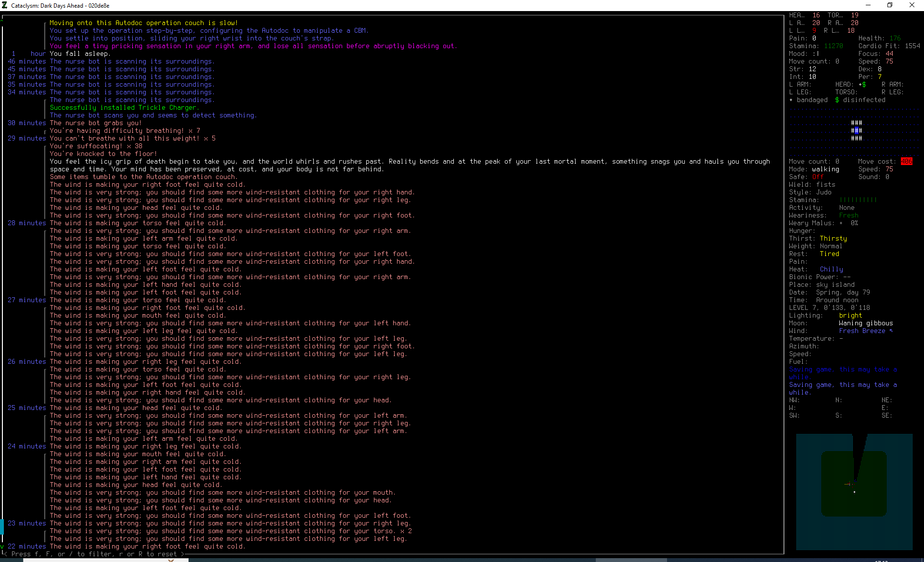Click the +$ status icon beside HEAD

click(x=863, y=84)
